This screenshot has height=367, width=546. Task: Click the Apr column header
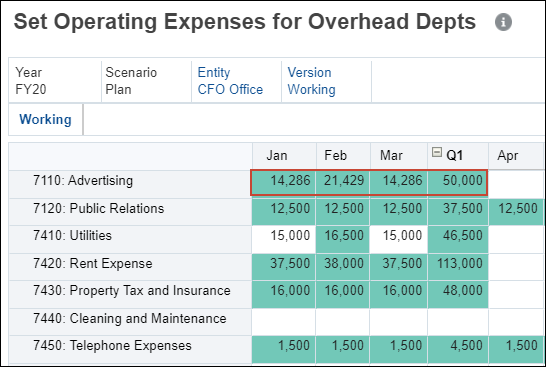(517, 156)
